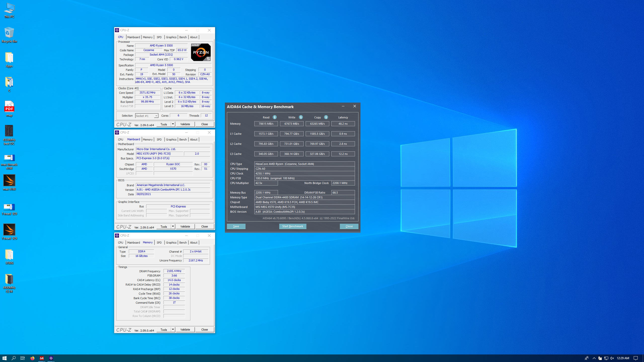Select Memory tab in top CPU-Z window
The height and width of the screenshot is (362, 644).
(148, 37)
